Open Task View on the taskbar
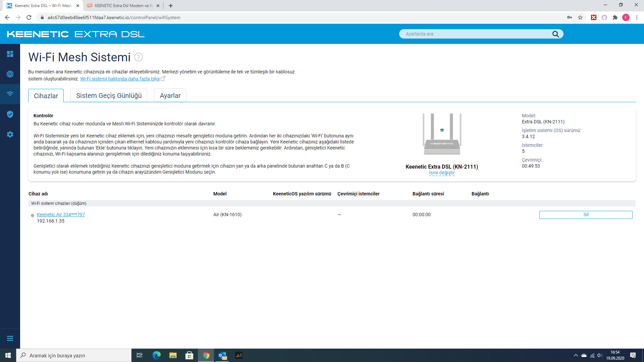The image size is (644, 362). pyautogui.click(x=140, y=355)
